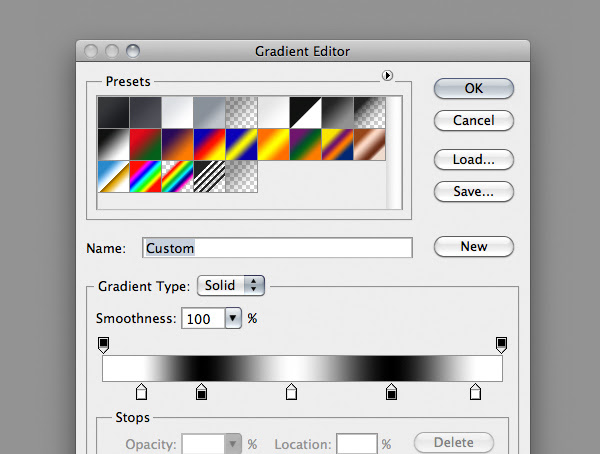Choose the solid rainbow spectrum preset
The height and width of the screenshot is (454, 600).
click(x=145, y=176)
